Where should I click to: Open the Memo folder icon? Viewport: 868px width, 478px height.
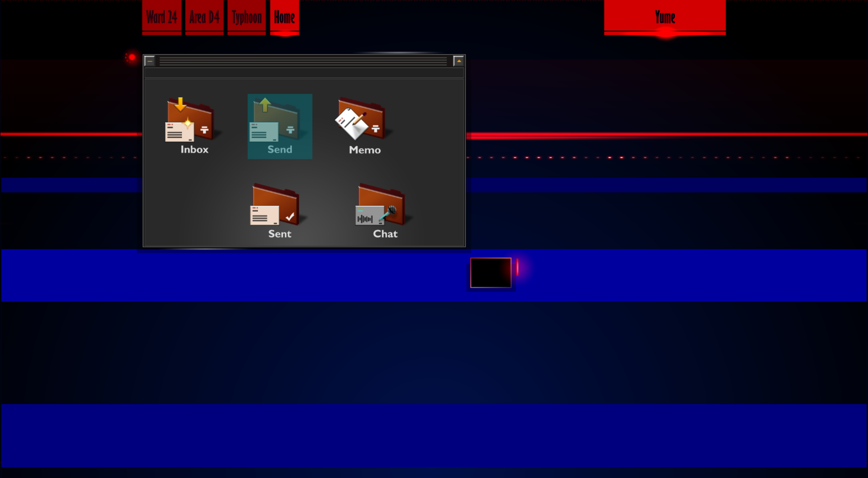point(362,120)
